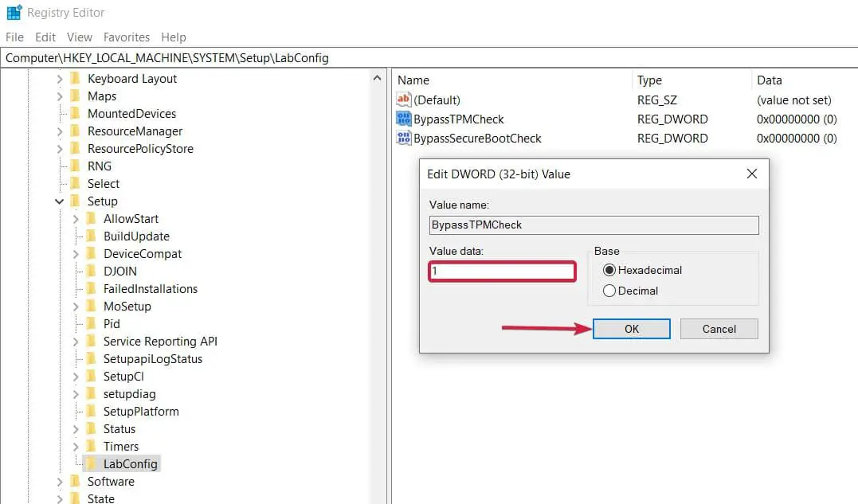Select the Service Reporting API key label
858x504 pixels.
(160, 341)
